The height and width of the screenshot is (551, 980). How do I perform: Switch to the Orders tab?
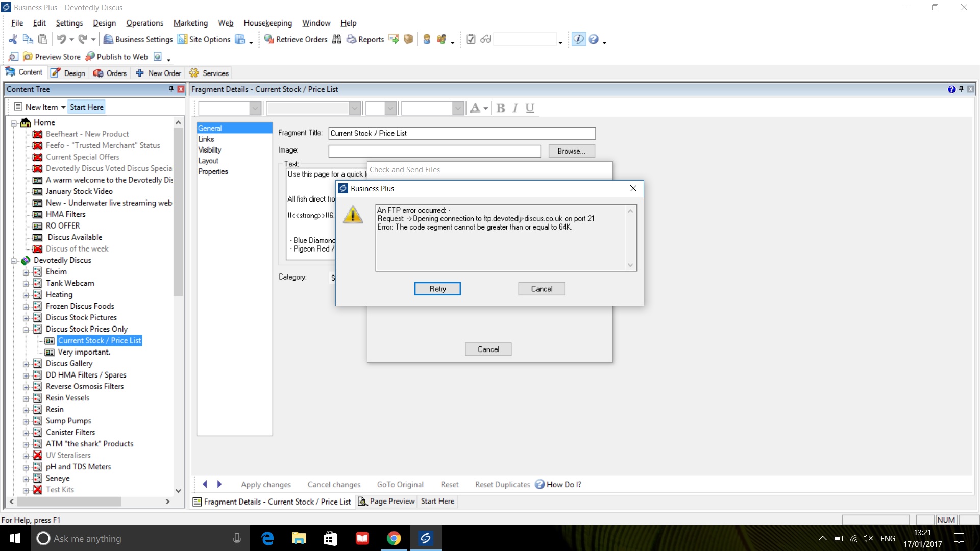click(110, 73)
